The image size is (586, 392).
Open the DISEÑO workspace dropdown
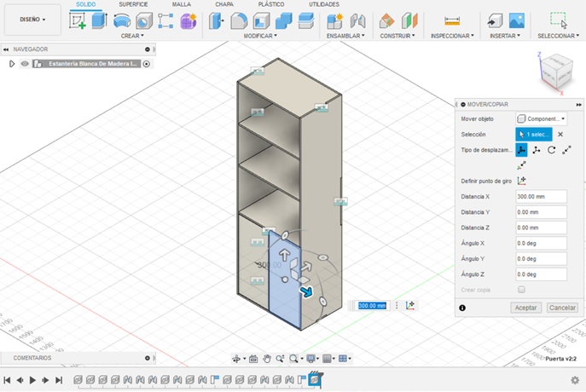(32, 19)
